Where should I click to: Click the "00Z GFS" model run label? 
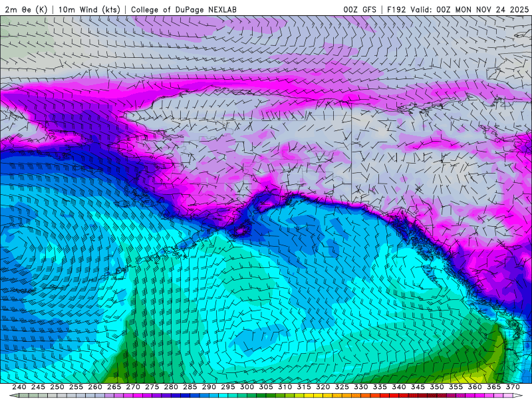coord(360,9)
